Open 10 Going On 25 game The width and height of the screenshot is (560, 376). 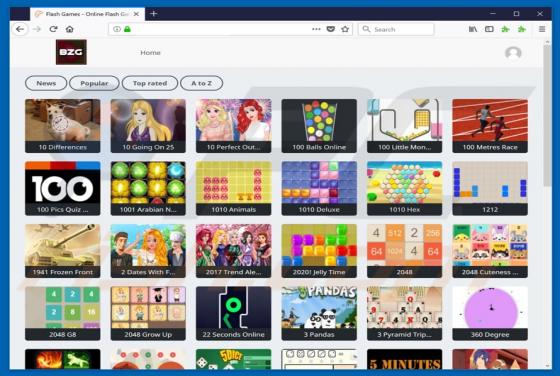(148, 126)
